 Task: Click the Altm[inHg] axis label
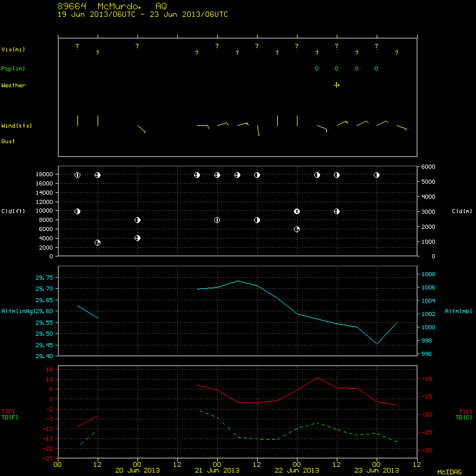click(18, 311)
